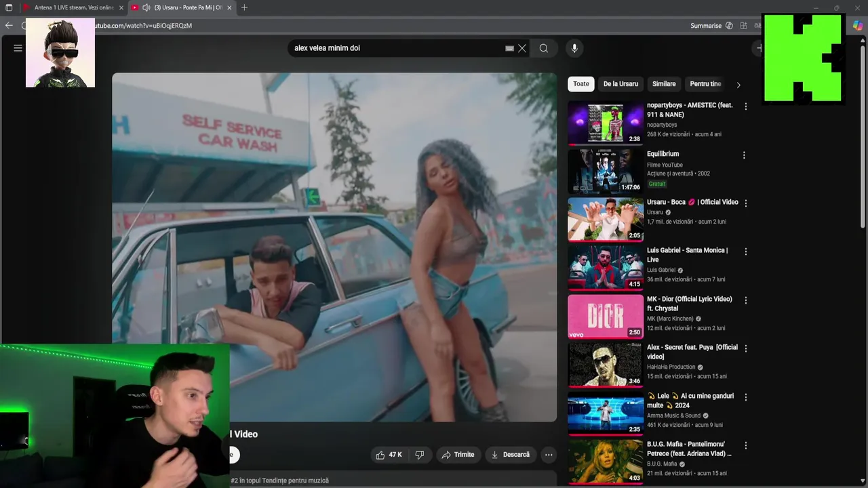The height and width of the screenshot is (488, 868).
Task: Open Equilibrium movie thumbnail
Action: click(606, 171)
